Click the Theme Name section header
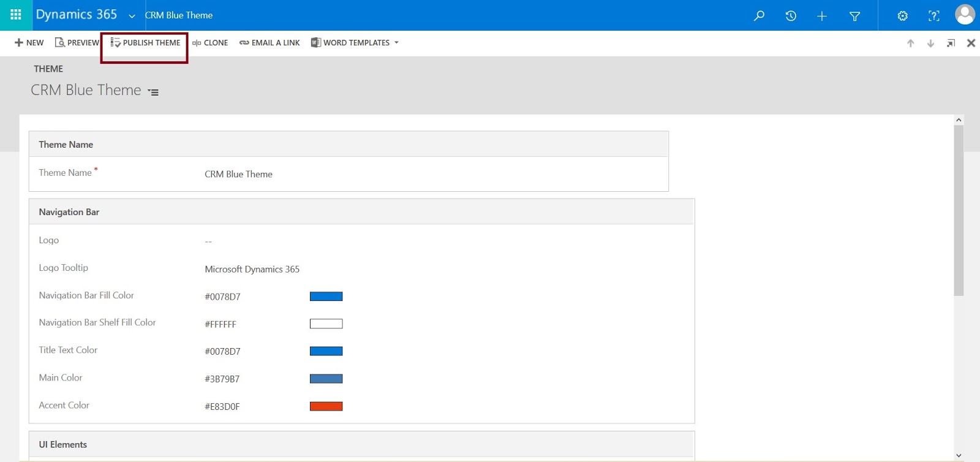 click(x=349, y=145)
